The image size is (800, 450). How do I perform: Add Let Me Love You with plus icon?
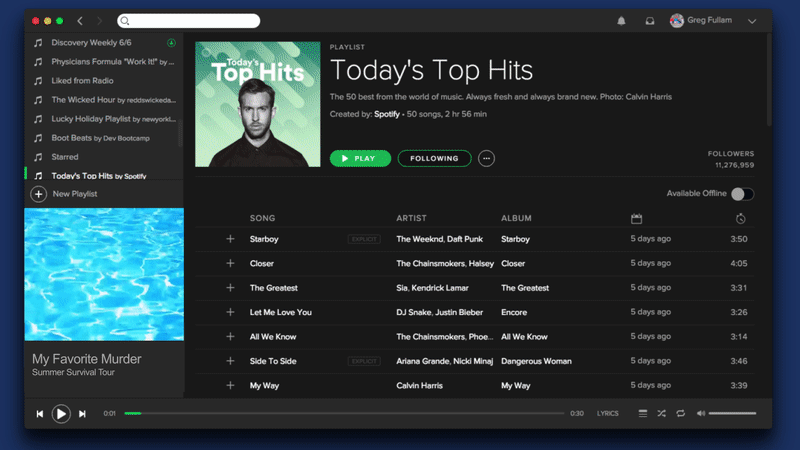coord(230,312)
